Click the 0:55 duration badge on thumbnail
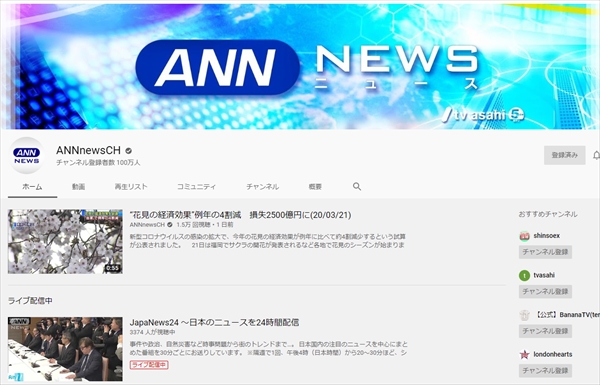This screenshot has width=600, height=385. [112, 268]
